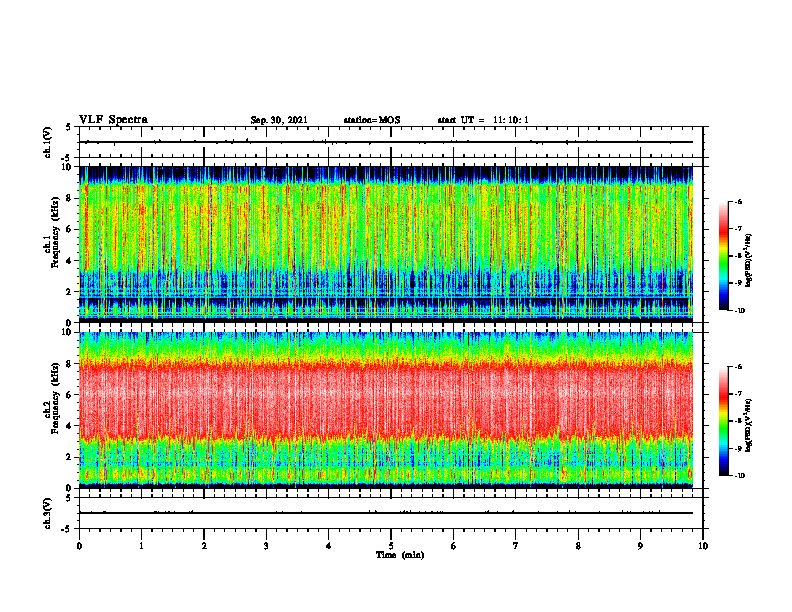This screenshot has width=792, height=612.
Task: Click time axis tick label "4"
Action: [x=329, y=546]
